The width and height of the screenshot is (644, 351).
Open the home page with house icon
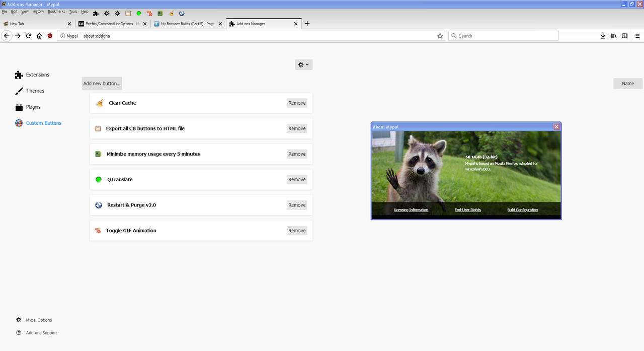click(39, 36)
